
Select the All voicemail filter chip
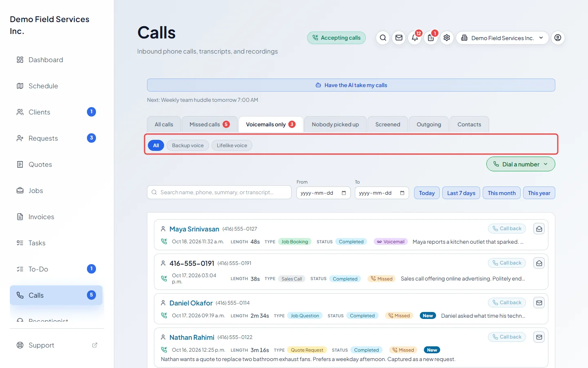[x=156, y=145]
